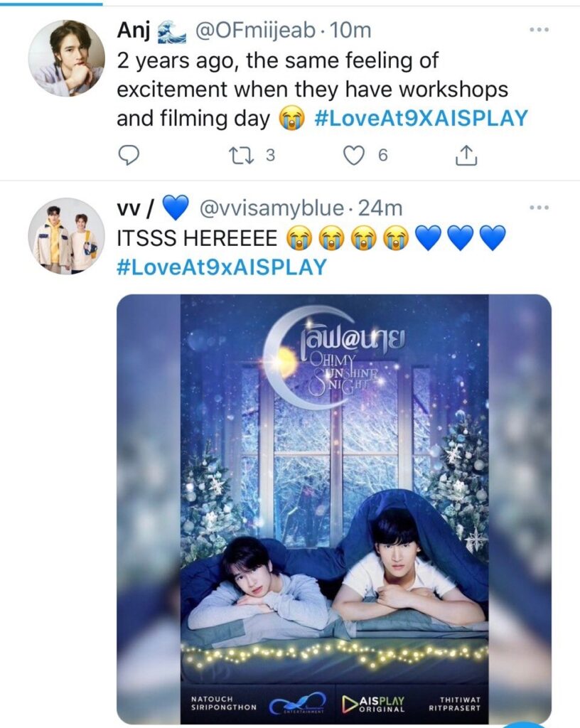Viewport: 580px width, 728px height.
Task: Open the @vvisamyblue handle
Action: [x=272, y=209]
